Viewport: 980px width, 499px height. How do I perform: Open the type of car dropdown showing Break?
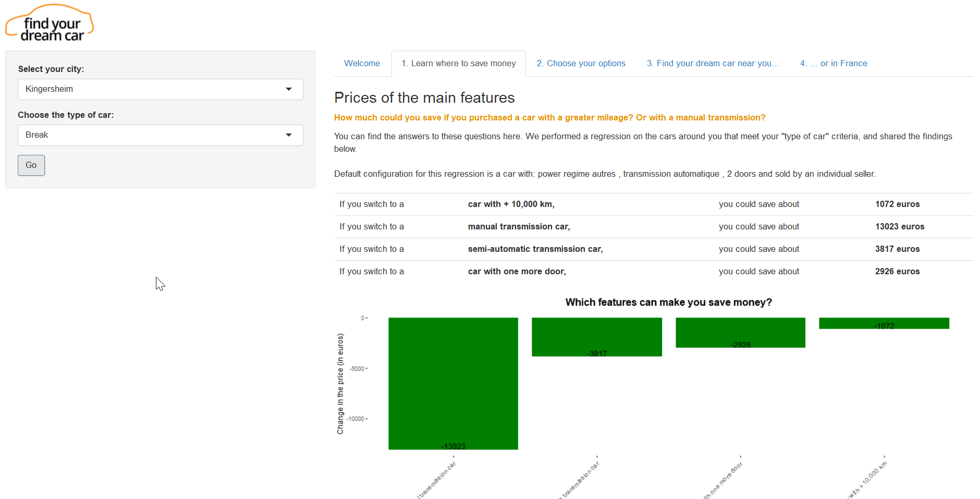click(x=161, y=135)
